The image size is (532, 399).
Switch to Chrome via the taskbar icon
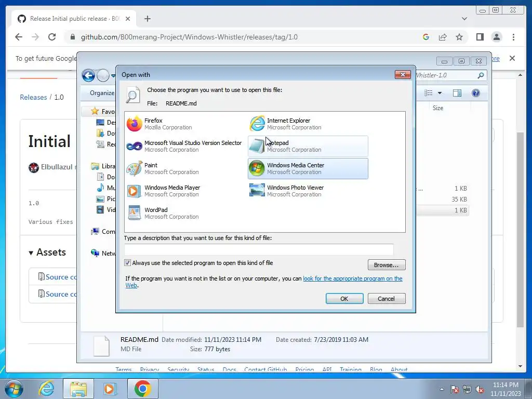(x=142, y=389)
